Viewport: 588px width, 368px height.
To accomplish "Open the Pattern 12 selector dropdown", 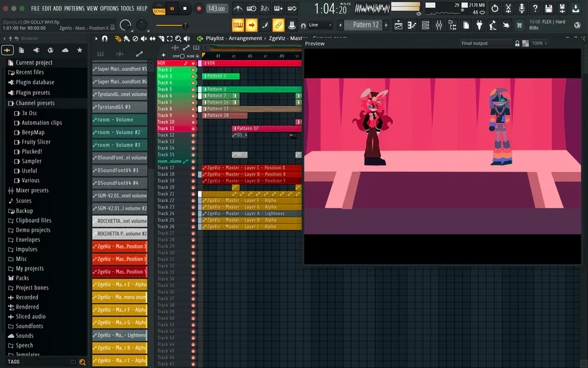I will [366, 25].
